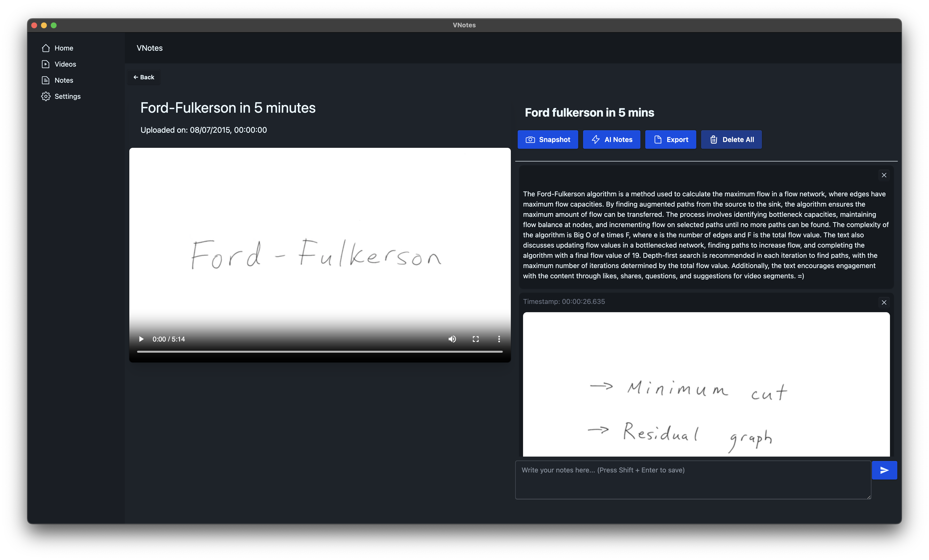Close the AI summary note
This screenshot has width=929, height=560.
pos(883,175)
